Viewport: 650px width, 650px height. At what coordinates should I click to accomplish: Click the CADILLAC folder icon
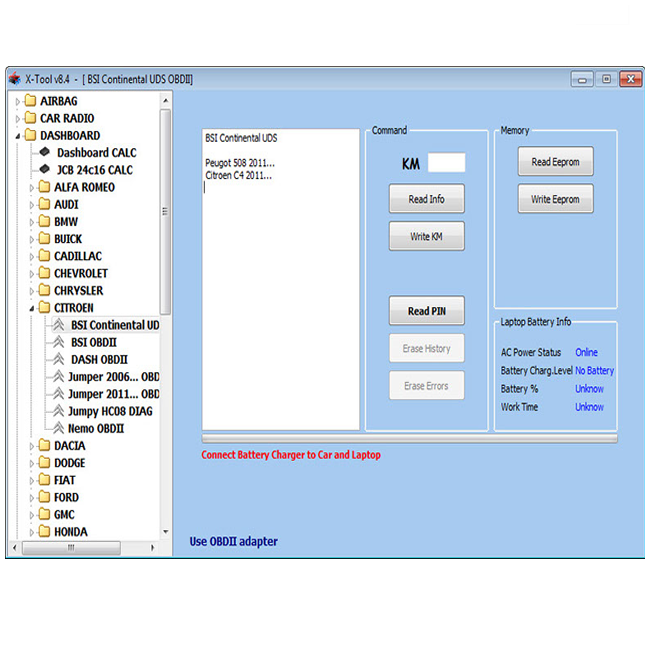point(44,256)
